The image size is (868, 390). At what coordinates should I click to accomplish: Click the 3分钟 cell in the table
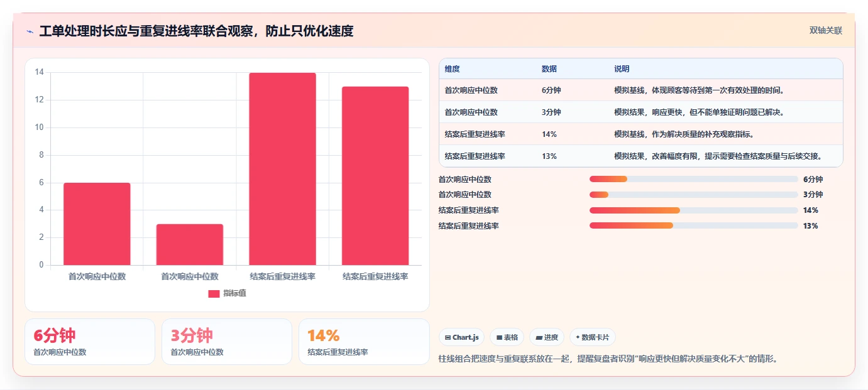click(551, 112)
